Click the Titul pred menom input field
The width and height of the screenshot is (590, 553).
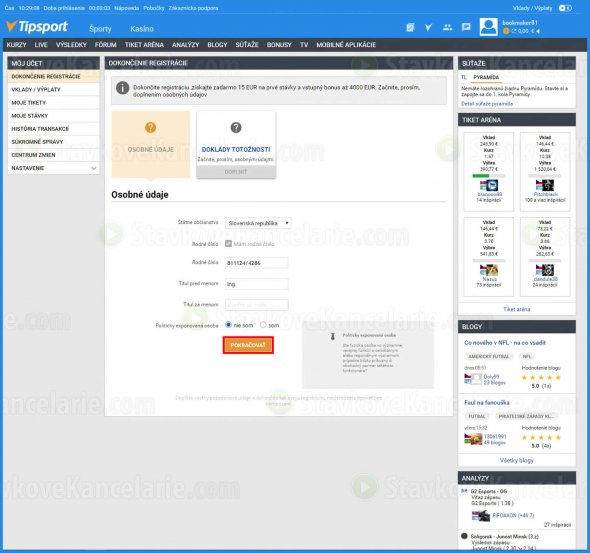coord(257,284)
